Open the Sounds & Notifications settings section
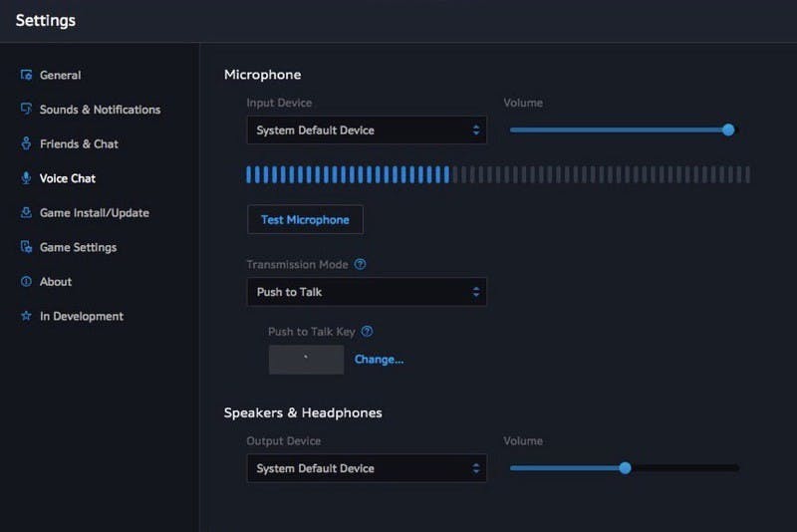This screenshot has height=532, width=797. click(x=100, y=110)
